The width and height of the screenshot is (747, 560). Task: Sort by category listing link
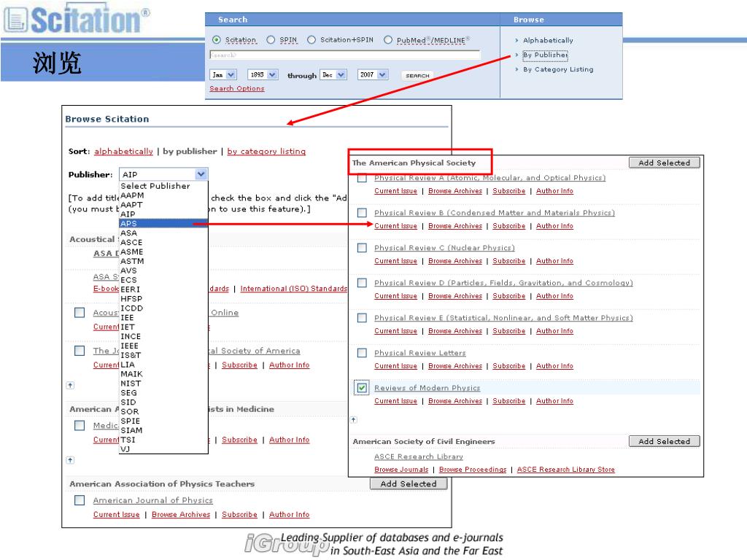pos(266,152)
